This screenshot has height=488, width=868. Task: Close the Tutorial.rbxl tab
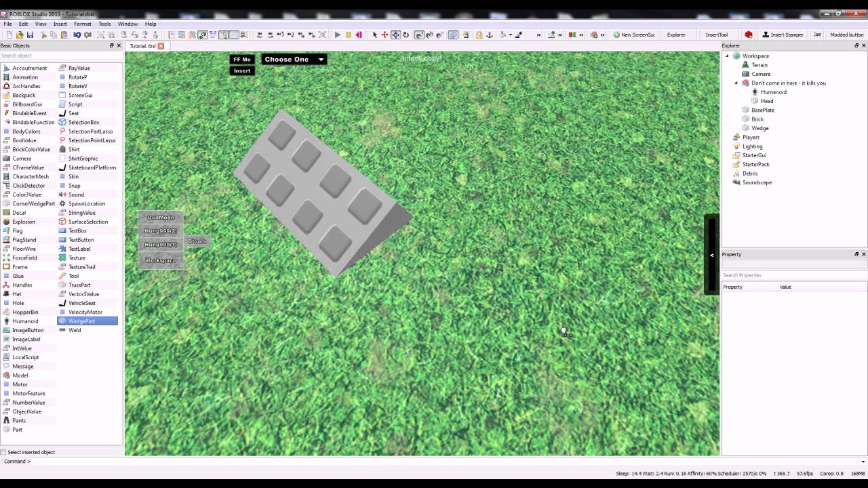161,46
